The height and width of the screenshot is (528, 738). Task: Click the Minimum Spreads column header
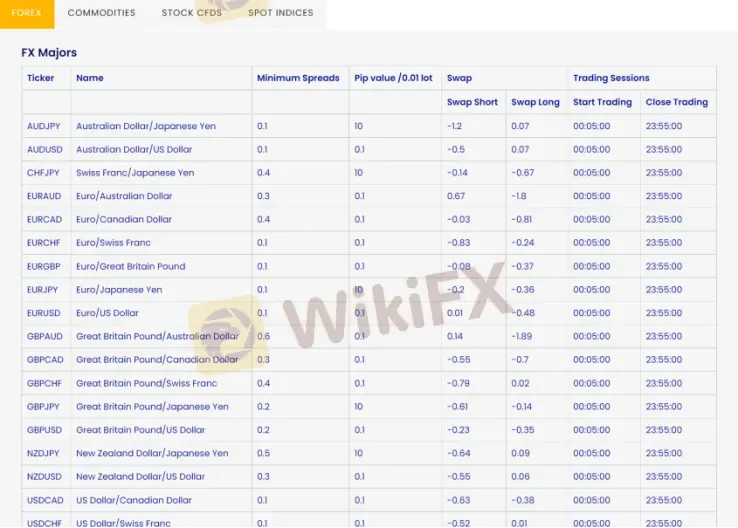pyautogui.click(x=298, y=78)
